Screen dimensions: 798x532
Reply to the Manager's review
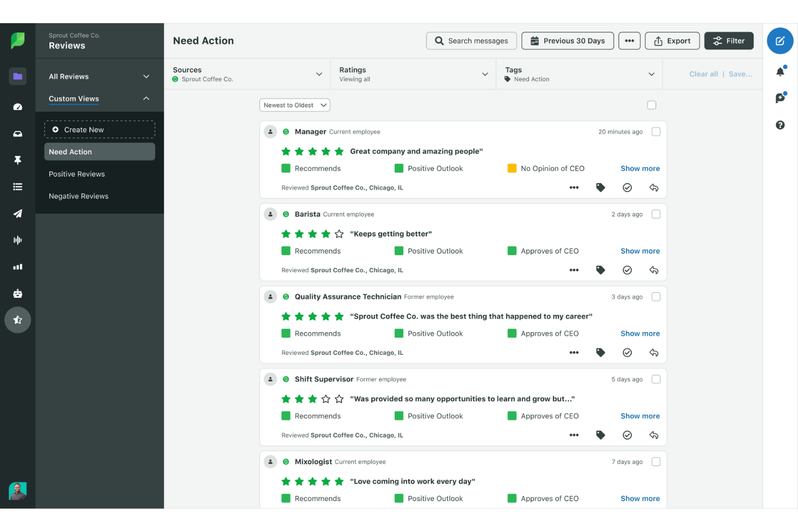pos(654,188)
